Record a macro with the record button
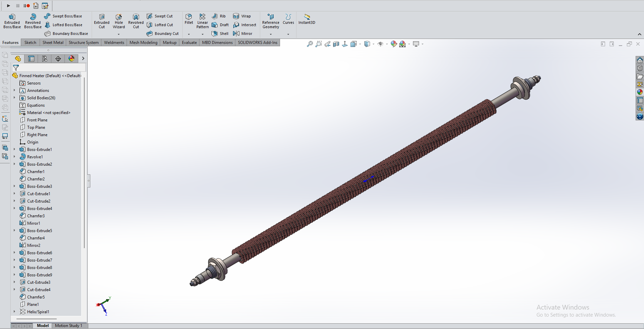Screen dimensions: 644x329 [27, 6]
